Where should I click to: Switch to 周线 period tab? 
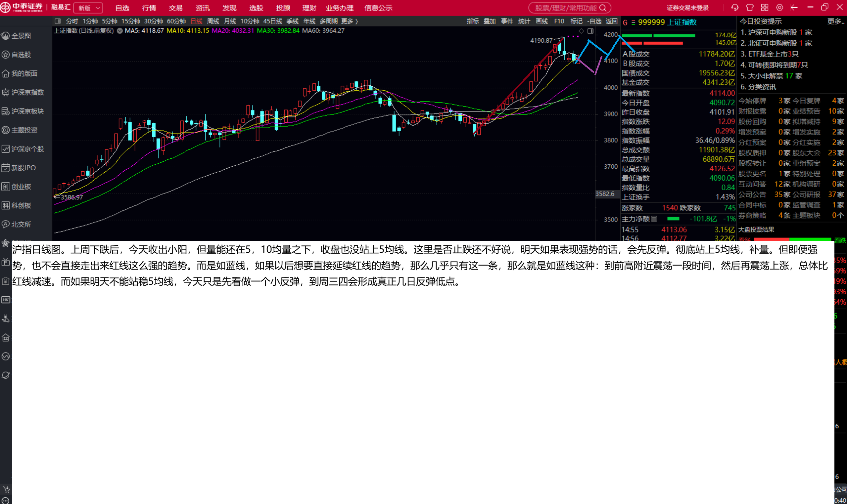[213, 21]
